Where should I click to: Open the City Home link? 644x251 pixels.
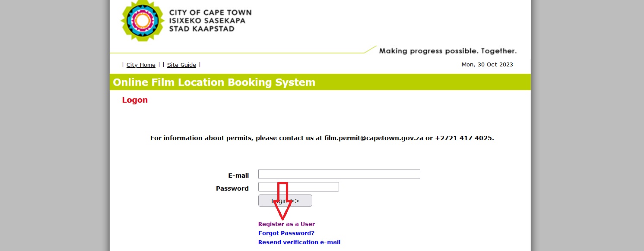pyautogui.click(x=141, y=65)
